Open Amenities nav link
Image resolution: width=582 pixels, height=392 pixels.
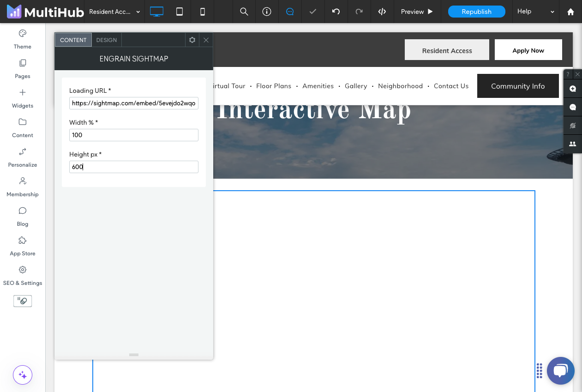click(x=318, y=86)
